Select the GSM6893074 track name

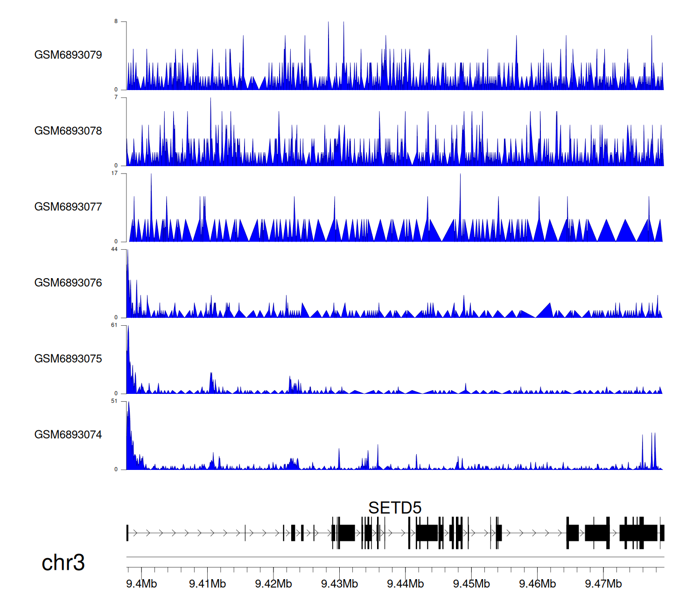coord(68,435)
